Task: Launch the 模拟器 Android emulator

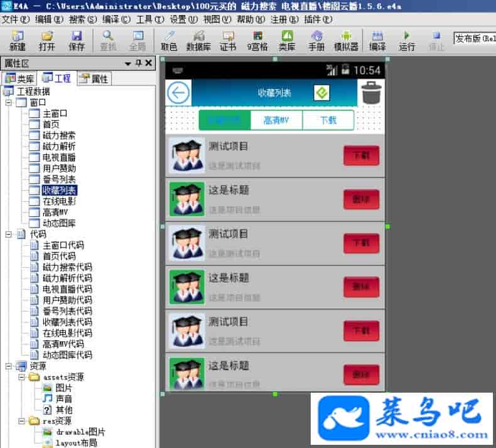Action: coord(346,40)
